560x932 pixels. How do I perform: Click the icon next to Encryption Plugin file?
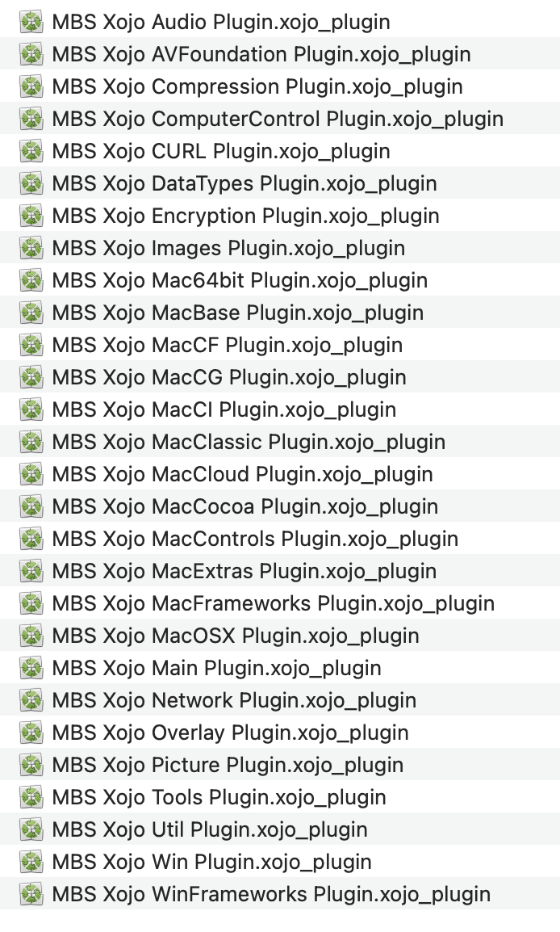point(31,216)
